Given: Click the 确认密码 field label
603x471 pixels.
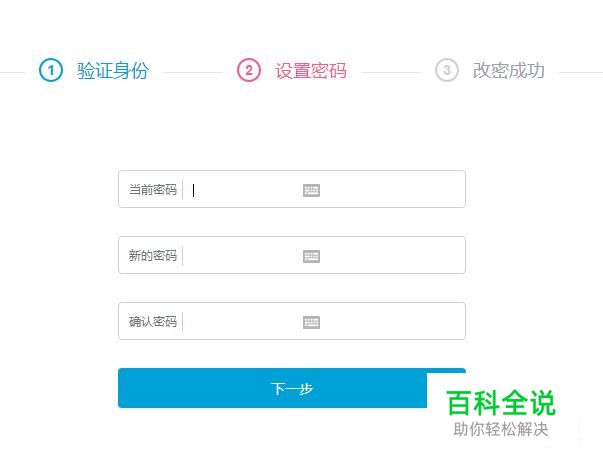Looking at the screenshot, I should click(x=153, y=322).
